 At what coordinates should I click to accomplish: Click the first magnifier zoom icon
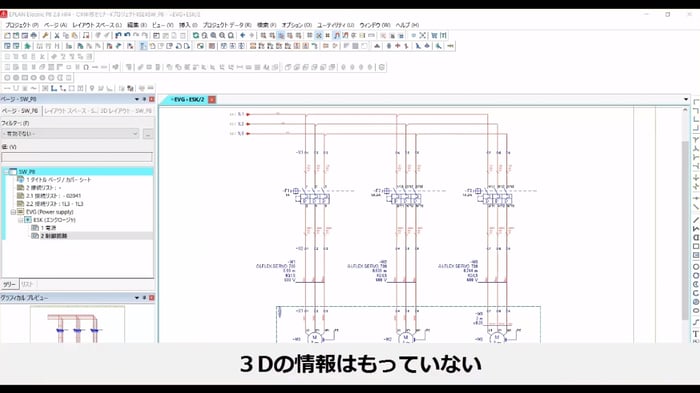pos(204,35)
